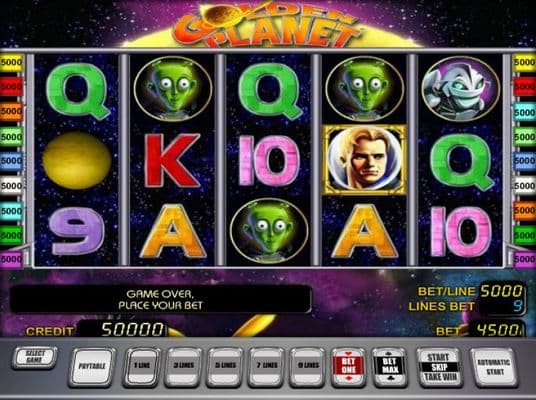Click the Bet Max button
Image resolution: width=536 pixels, height=400 pixels.
click(x=389, y=367)
